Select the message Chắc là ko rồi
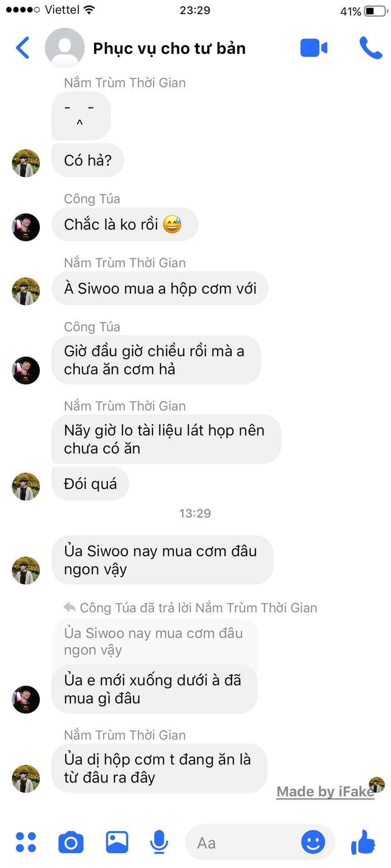The image size is (391, 868). 125,224
